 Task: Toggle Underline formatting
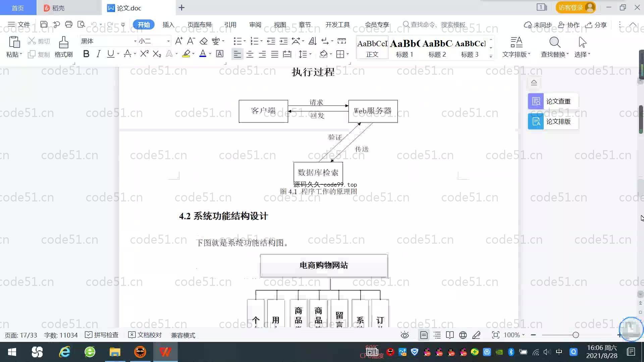[110, 54]
